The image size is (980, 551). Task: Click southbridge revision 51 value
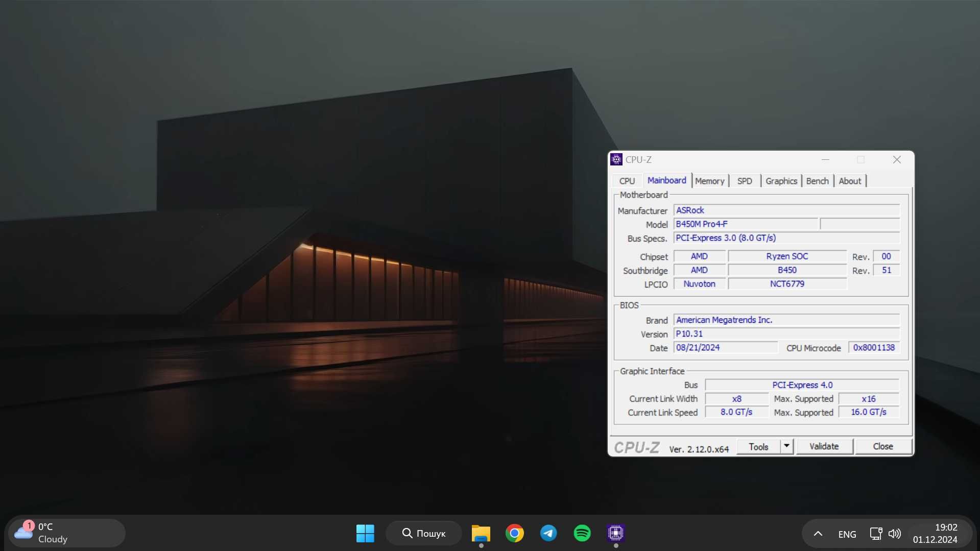click(886, 270)
